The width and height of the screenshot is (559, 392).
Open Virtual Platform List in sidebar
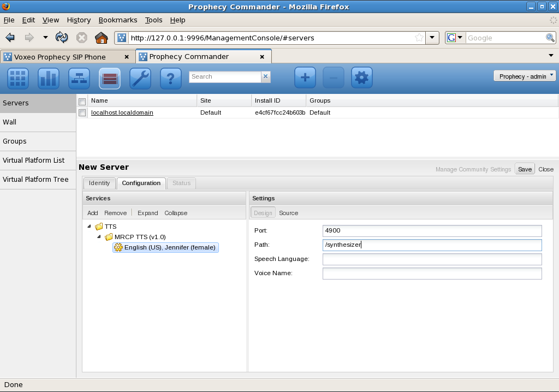click(38, 161)
